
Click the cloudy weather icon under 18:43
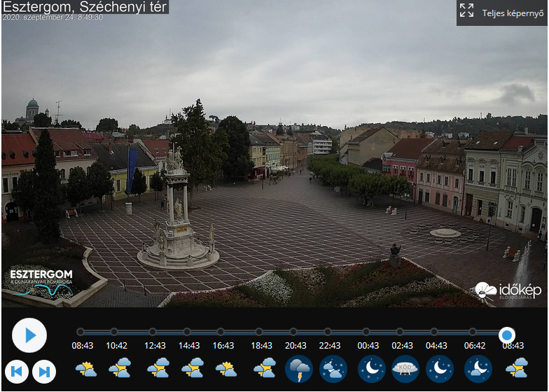265,367
